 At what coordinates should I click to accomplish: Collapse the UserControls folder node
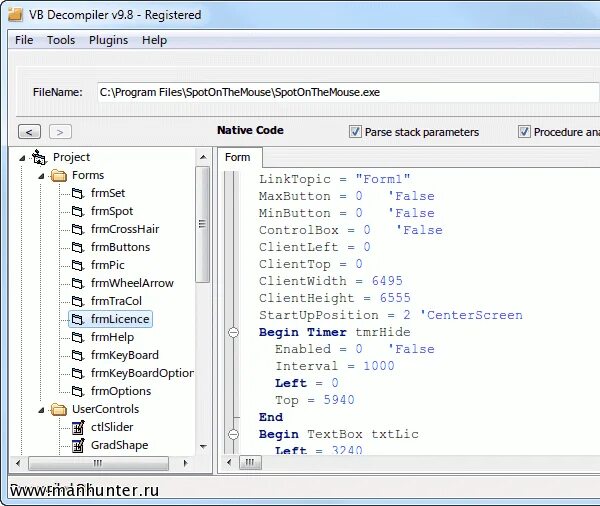click(41, 410)
